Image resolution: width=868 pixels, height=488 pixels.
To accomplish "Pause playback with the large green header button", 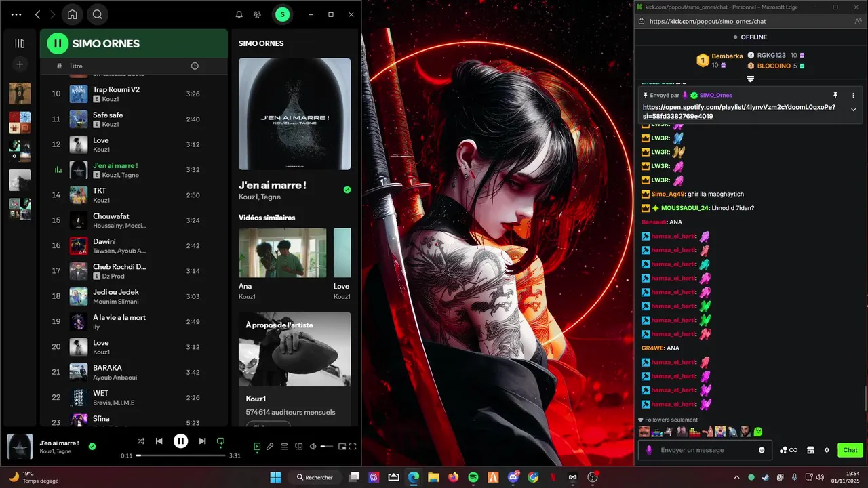I will point(58,43).
